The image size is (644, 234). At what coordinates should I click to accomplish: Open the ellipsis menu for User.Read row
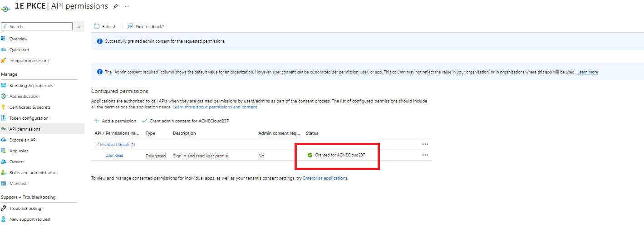(x=425, y=155)
